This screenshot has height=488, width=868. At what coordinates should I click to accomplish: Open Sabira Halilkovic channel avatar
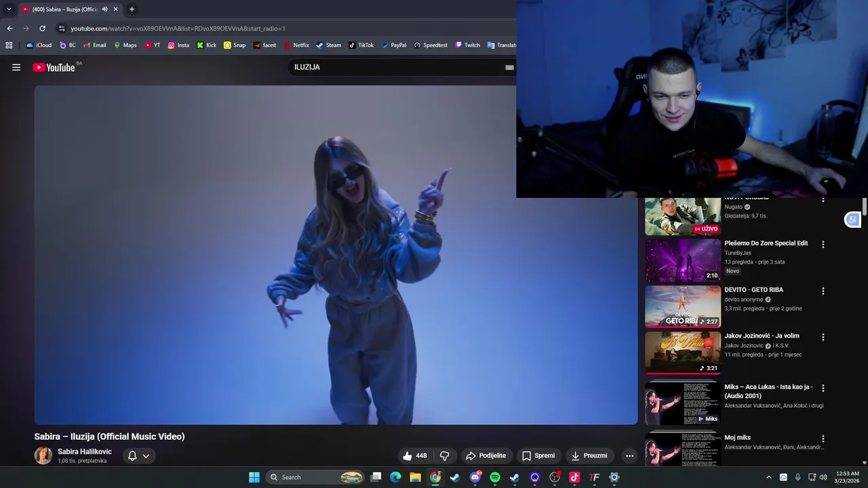43,455
